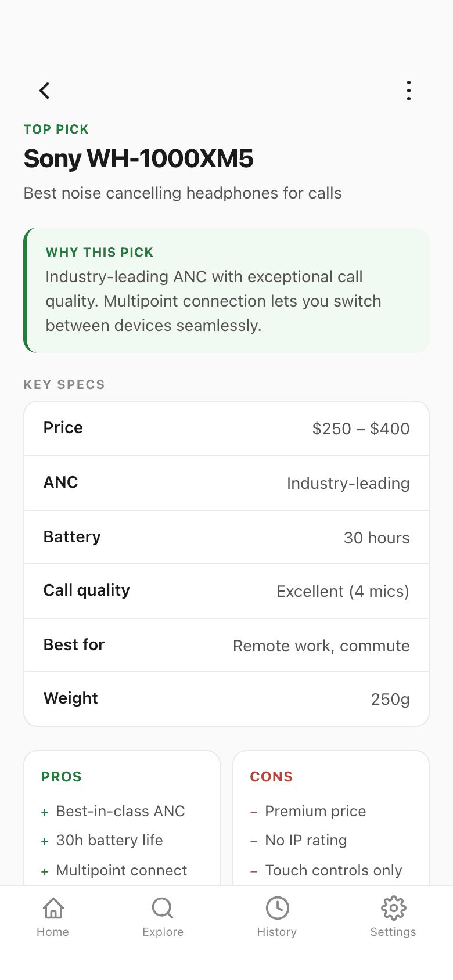Click the minus icon beside Premium price
The height and width of the screenshot is (980, 453).
[x=254, y=813]
